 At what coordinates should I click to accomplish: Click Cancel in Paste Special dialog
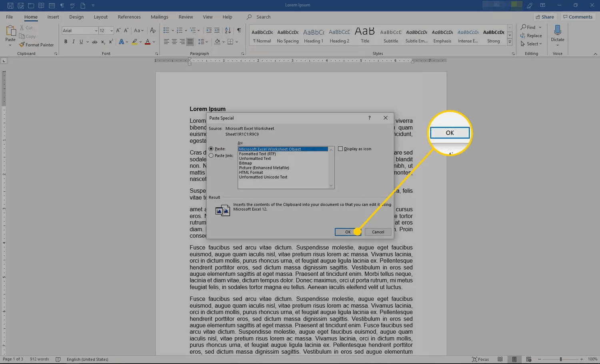click(378, 232)
